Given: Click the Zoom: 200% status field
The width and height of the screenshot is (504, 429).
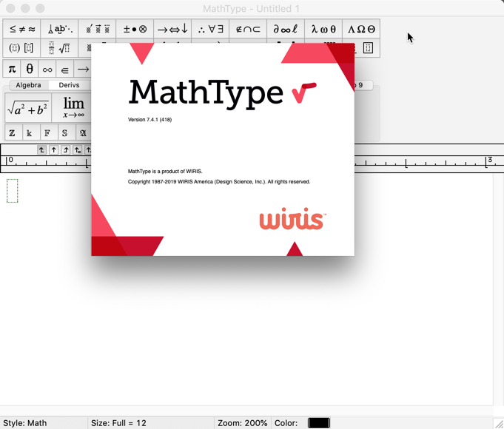Looking at the screenshot, I should pos(242,423).
